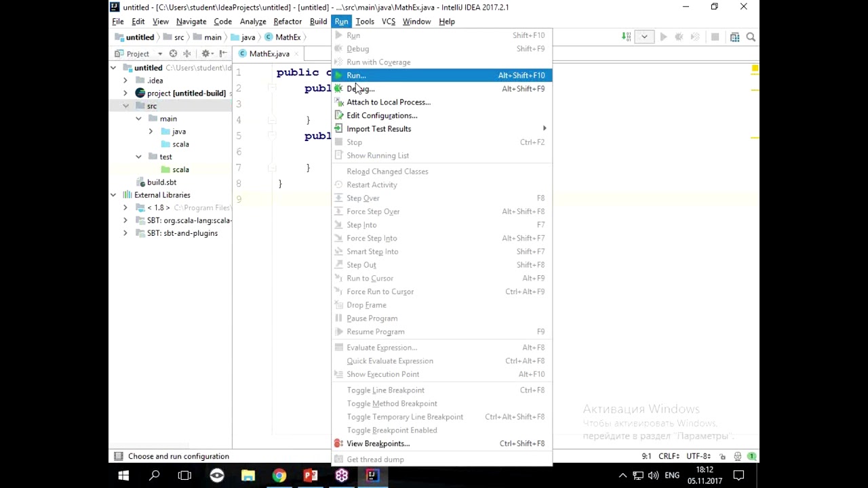Show hidden system tray icons
Viewport: 868px width, 488px height.
pos(623,475)
